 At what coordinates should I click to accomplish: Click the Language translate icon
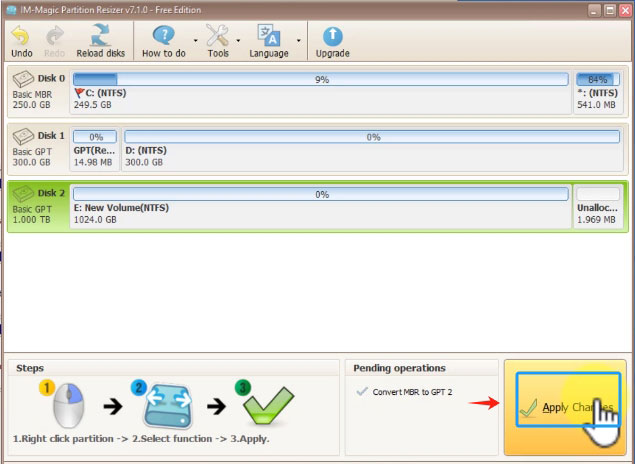268,36
